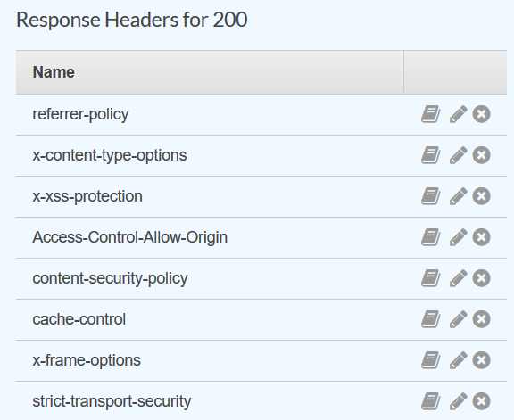
Task: Open documentation book icon for referrer-policy
Action: tap(431, 114)
